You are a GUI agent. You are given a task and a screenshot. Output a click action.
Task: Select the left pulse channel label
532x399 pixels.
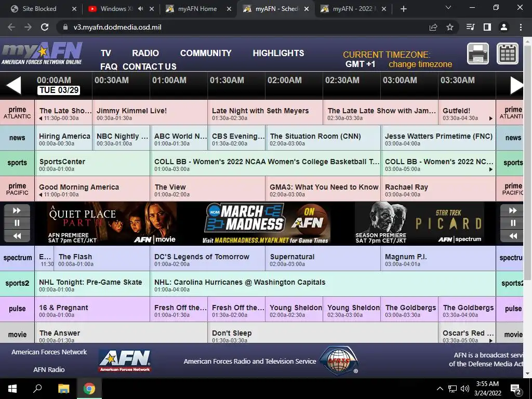(x=17, y=309)
